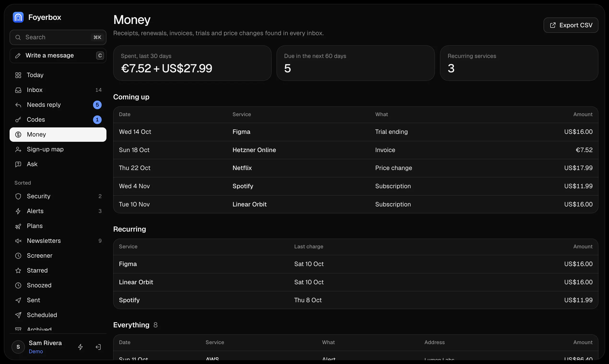Click the Foyerbox logo icon
Image resolution: width=609 pixels, height=364 pixels.
(18, 17)
